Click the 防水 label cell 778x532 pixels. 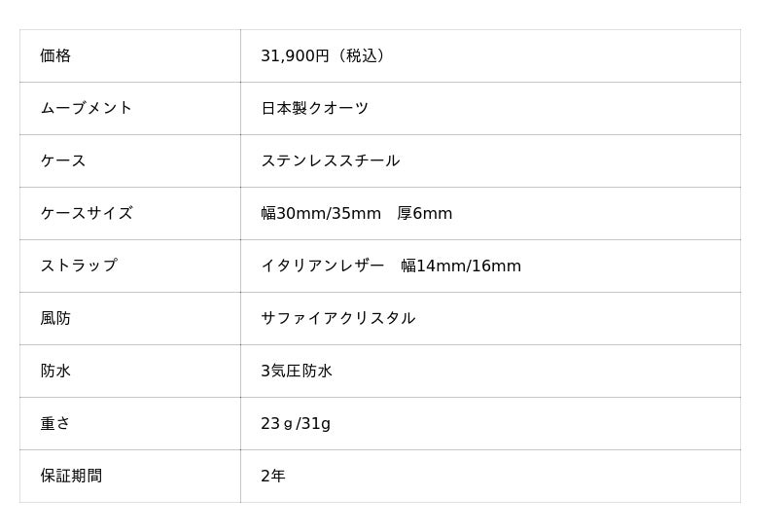[x=55, y=372]
